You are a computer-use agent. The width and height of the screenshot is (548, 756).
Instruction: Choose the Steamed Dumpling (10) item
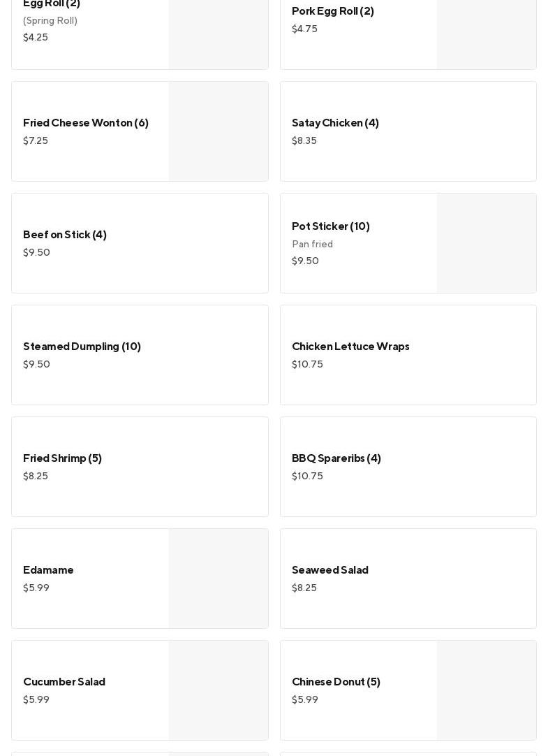(82, 347)
